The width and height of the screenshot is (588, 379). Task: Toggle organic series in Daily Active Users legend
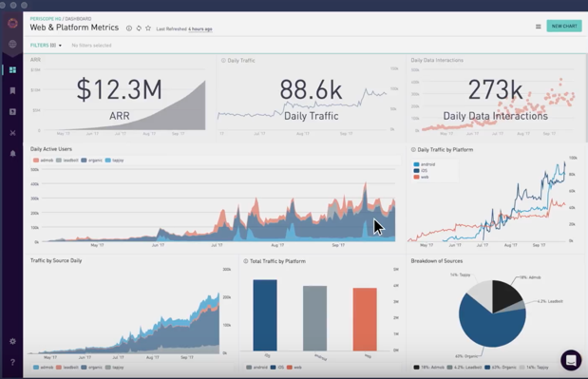pos(92,161)
